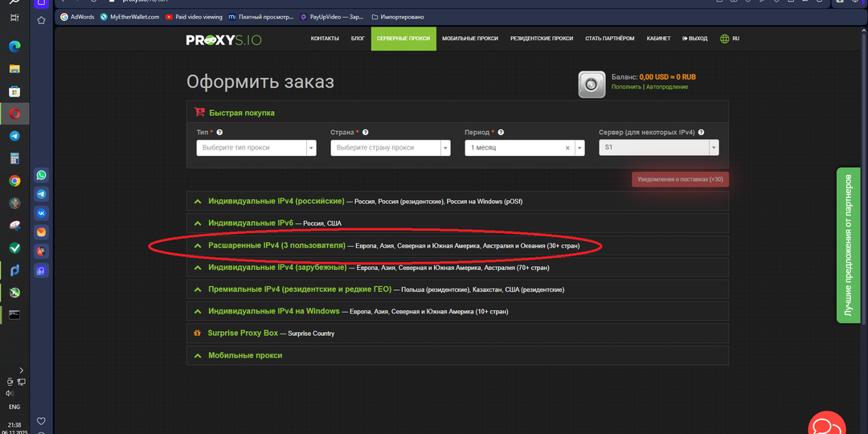
Task: Click the balance amount '0,00 USD ≈ 0 RUB'
Action: pos(668,77)
